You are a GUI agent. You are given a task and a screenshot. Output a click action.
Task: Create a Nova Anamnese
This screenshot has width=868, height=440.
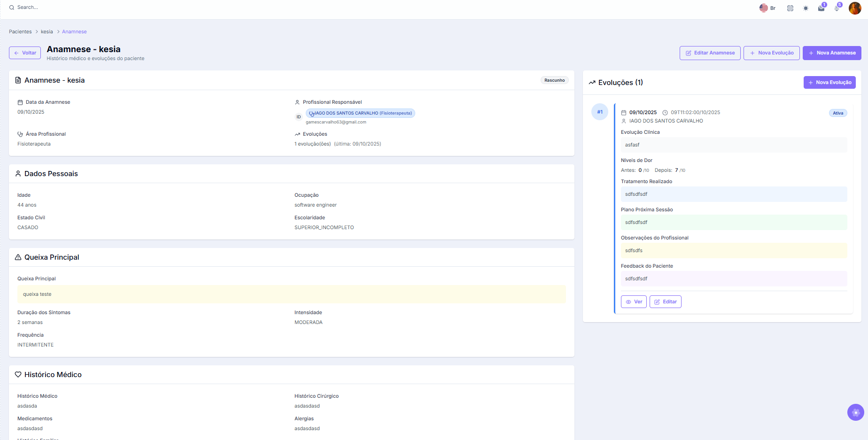pos(831,53)
